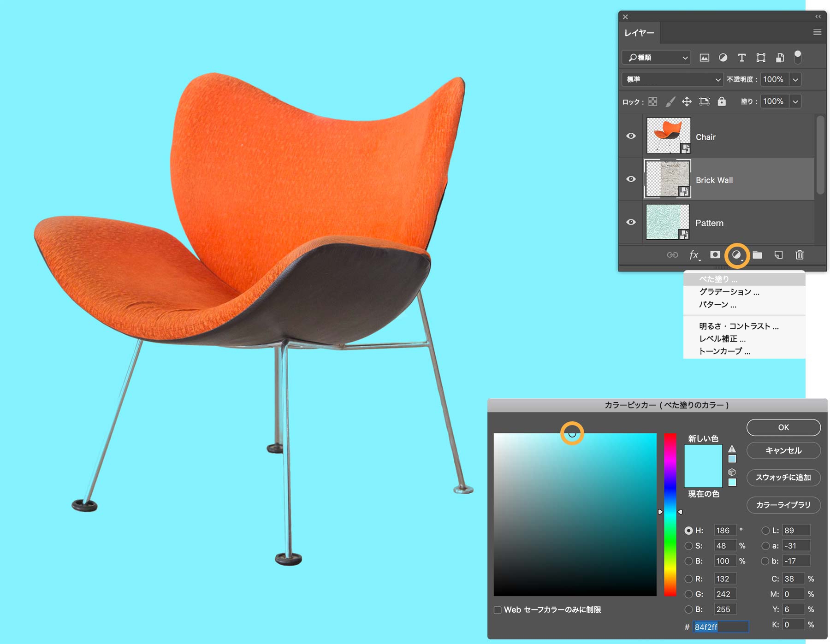Screen dimensions: 830x644
Task: Open the 種類 filter type dropdown
Action: tap(656, 58)
